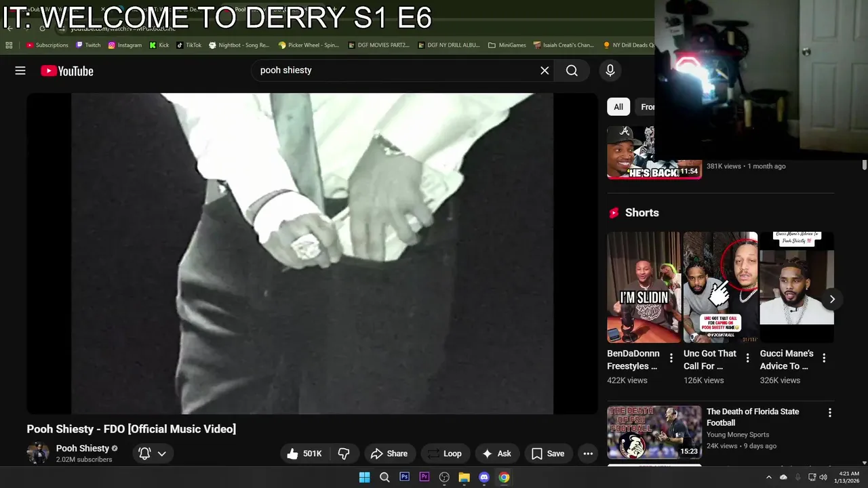The height and width of the screenshot is (488, 868).
Task: Dislike the video with thumbs down
Action: pyautogui.click(x=344, y=453)
